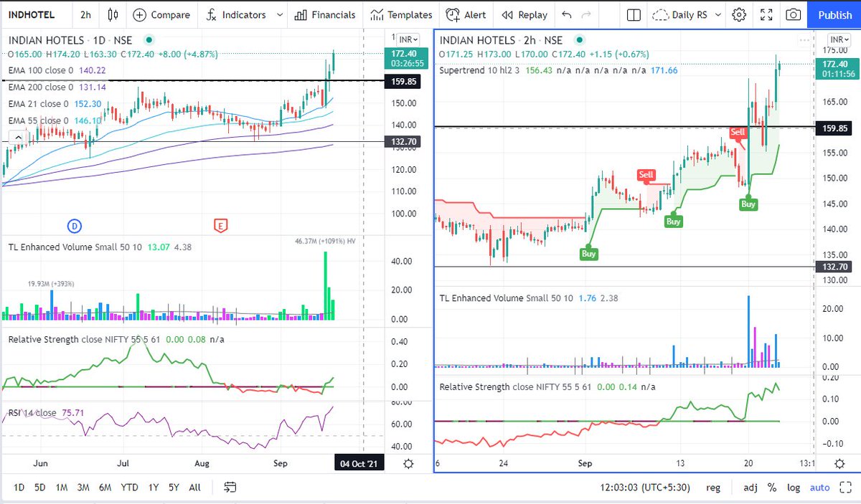
Task: Click the 132.70 price line label on right chart
Action: point(832,266)
